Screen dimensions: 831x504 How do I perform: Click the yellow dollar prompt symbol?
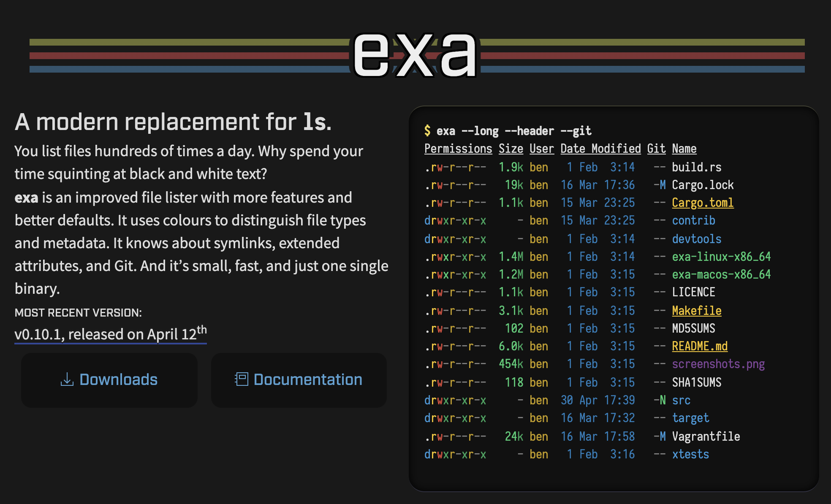tap(427, 131)
